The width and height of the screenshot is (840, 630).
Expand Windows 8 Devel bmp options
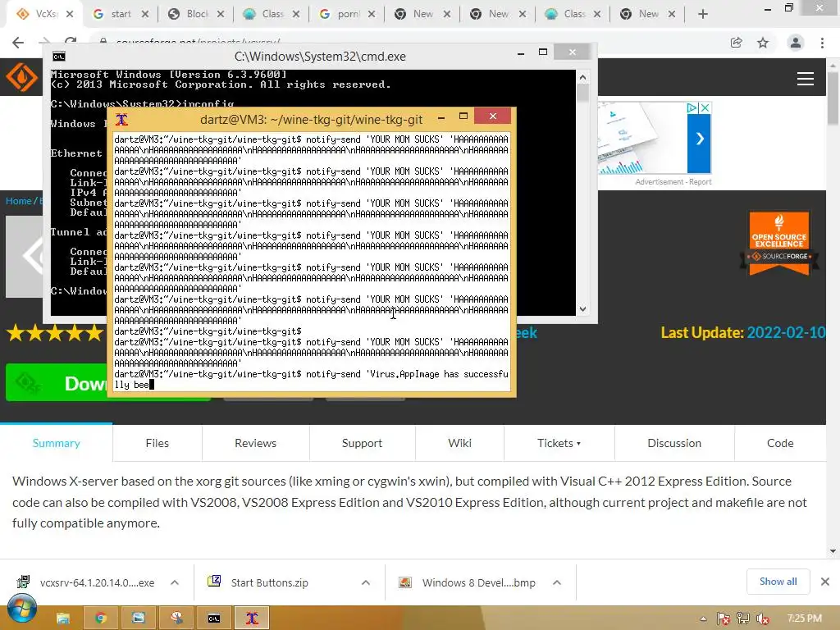click(557, 582)
